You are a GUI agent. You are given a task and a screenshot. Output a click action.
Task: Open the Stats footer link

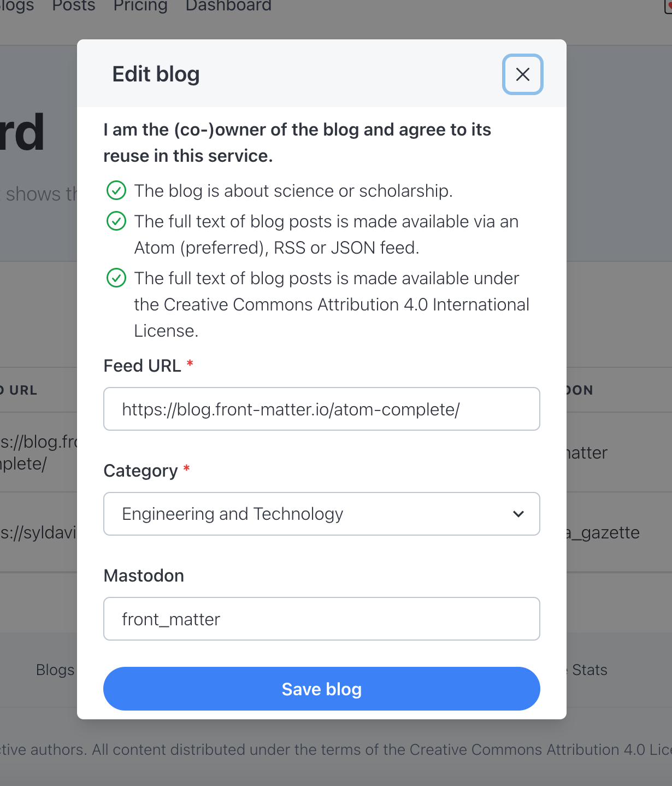590,670
